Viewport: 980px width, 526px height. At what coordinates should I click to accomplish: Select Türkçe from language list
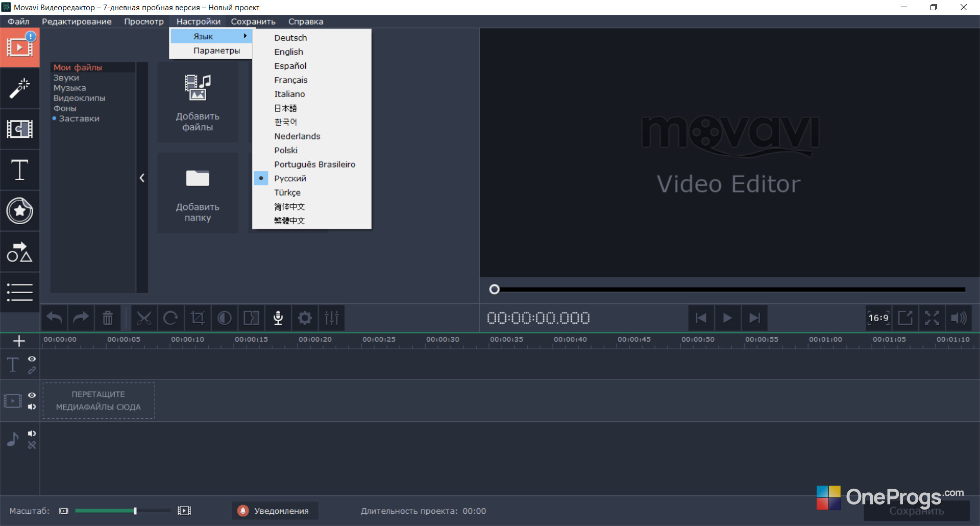tap(312, 193)
